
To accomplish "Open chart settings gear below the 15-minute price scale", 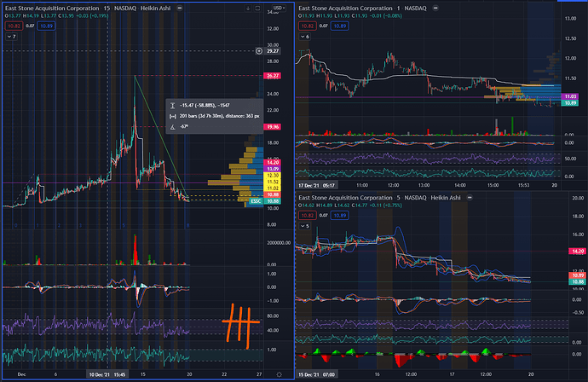I will pos(279,374).
